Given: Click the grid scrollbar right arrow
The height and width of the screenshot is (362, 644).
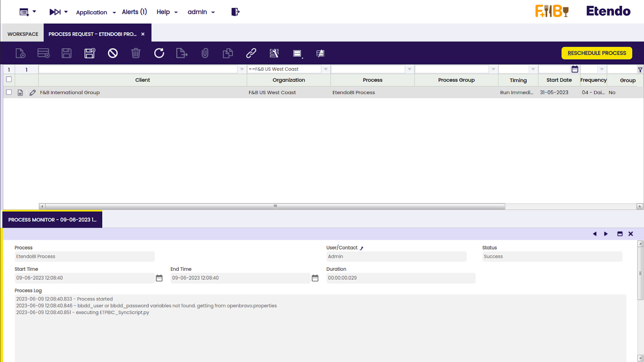Looking at the screenshot, I should tap(640, 206).
